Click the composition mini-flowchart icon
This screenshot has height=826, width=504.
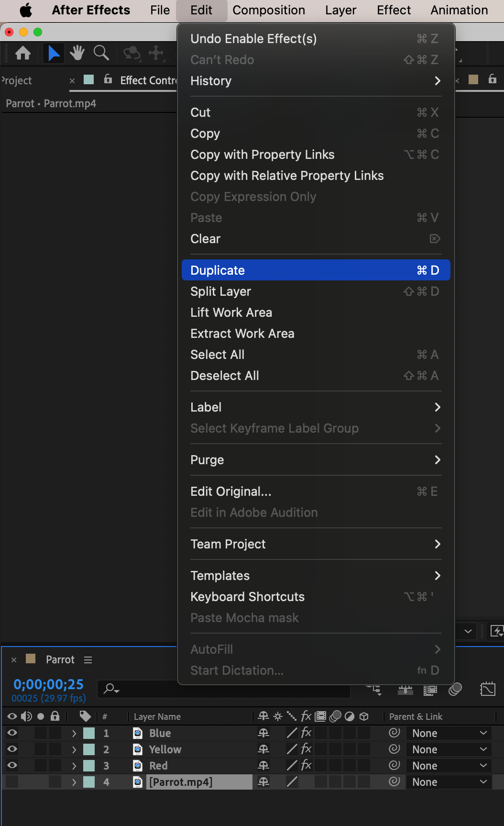coord(374,690)
